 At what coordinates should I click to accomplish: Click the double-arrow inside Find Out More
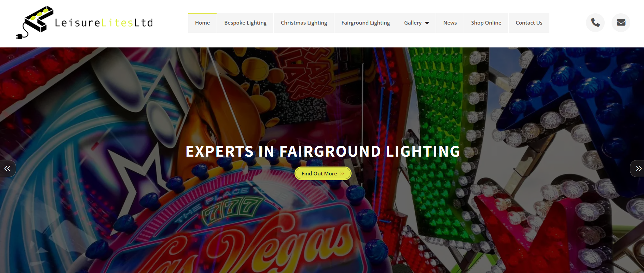tap(342, 173)
